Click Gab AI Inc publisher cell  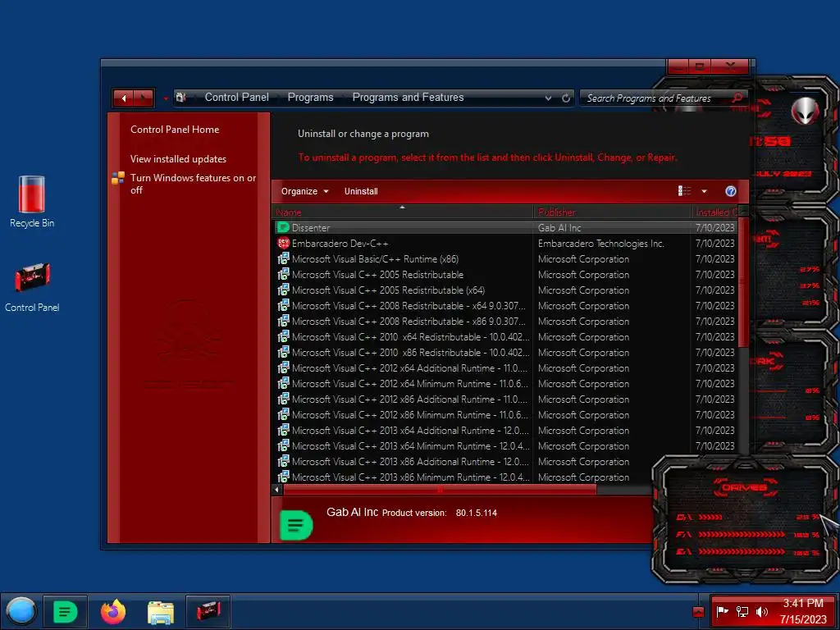point(559,228)
